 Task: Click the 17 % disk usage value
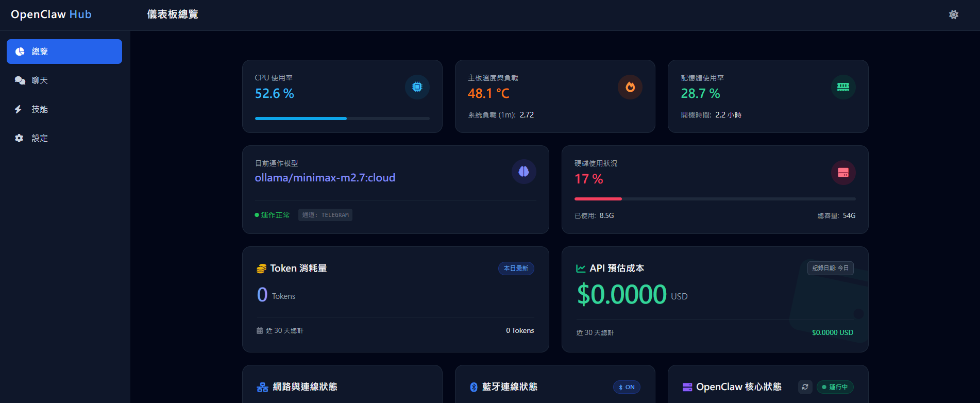click(589, 179)
